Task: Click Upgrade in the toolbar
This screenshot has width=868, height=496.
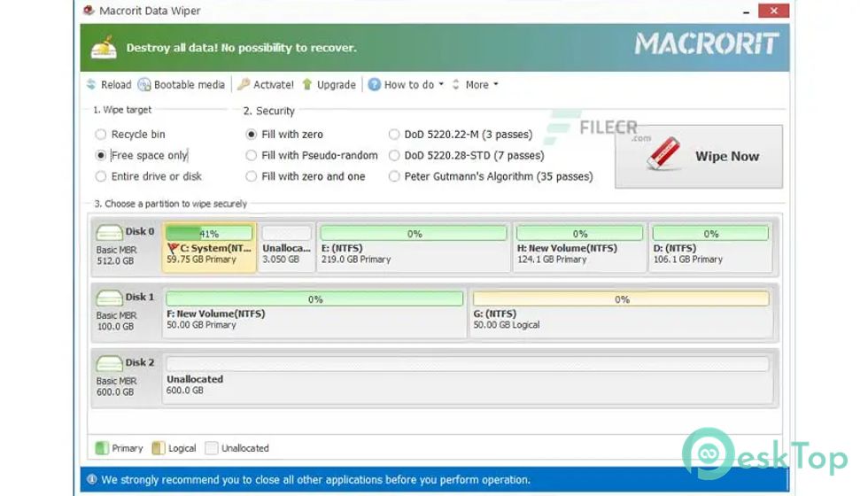Action: pos(336,85)
